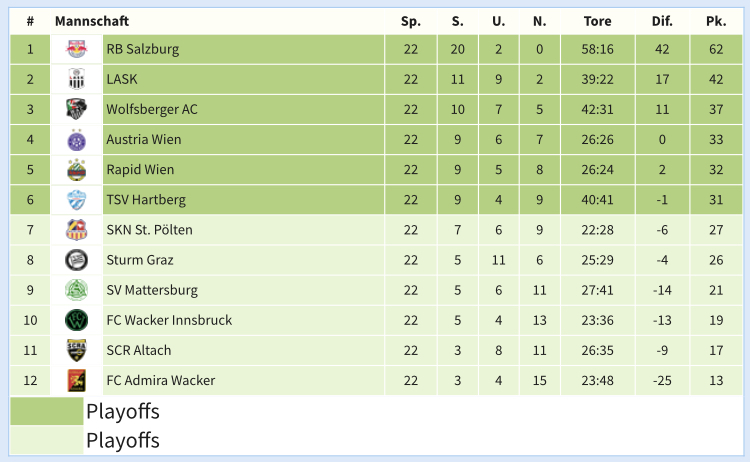This screenshot has height=462, width=750.
Task: Open the FC Wacker Innsbruck badge
Action: tap(77, 320)
